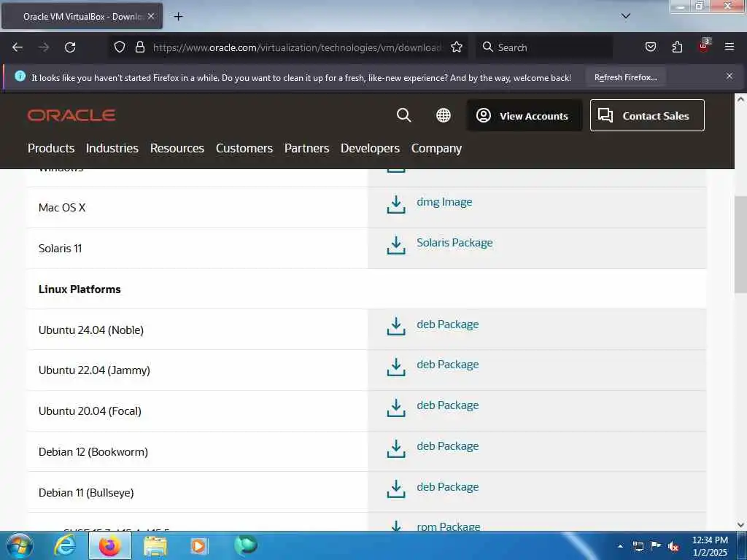Open the media player taskbar icon
This screenshot has width=747, height=560.
pyautogui.click(x=198, y=546)
